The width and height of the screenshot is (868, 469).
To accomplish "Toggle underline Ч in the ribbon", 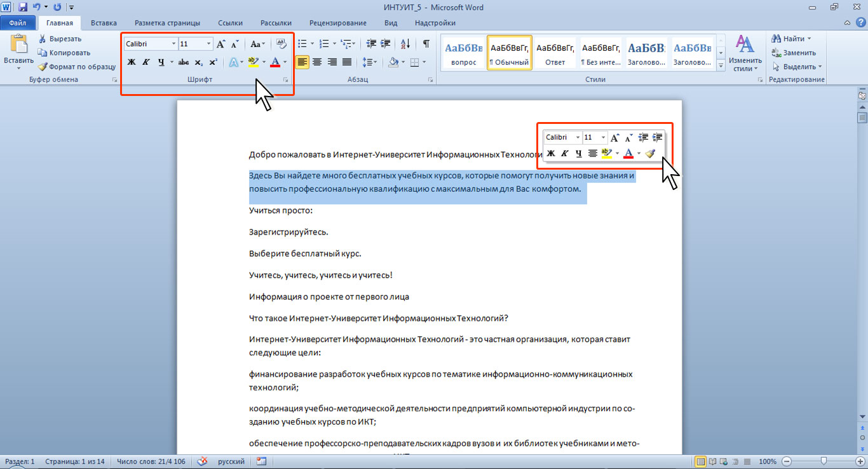I will tap(161, 62).
